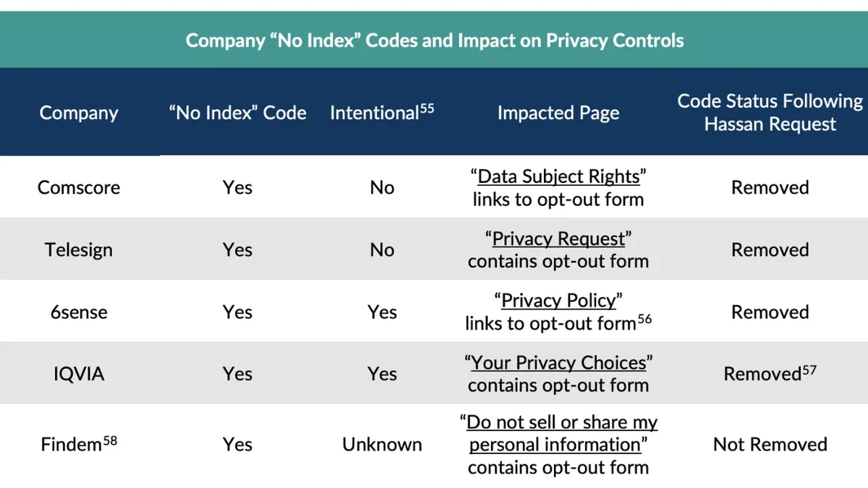Click footnote 55 beside Intentional header
The width and height of the screenshot is (868, 488).
coord(427,109)
